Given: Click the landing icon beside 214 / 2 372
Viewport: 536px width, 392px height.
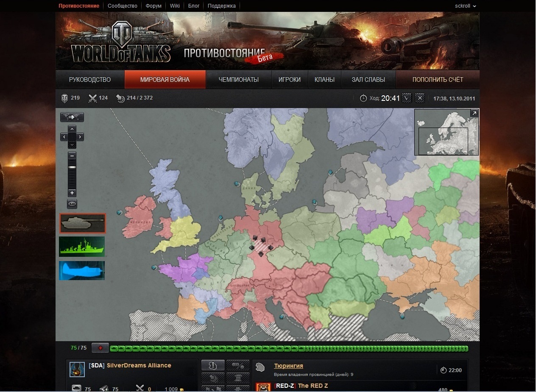Looking at the screenshot, I should [120, 98].
